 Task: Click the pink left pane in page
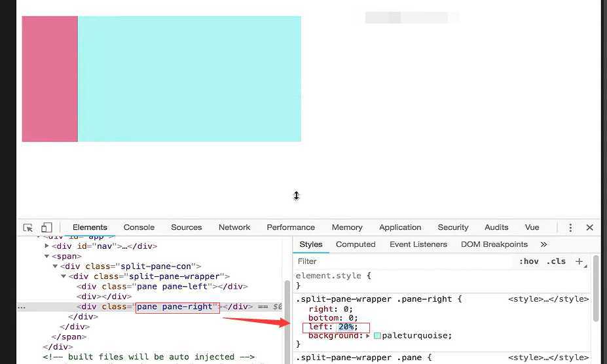(x=50, y=79)
